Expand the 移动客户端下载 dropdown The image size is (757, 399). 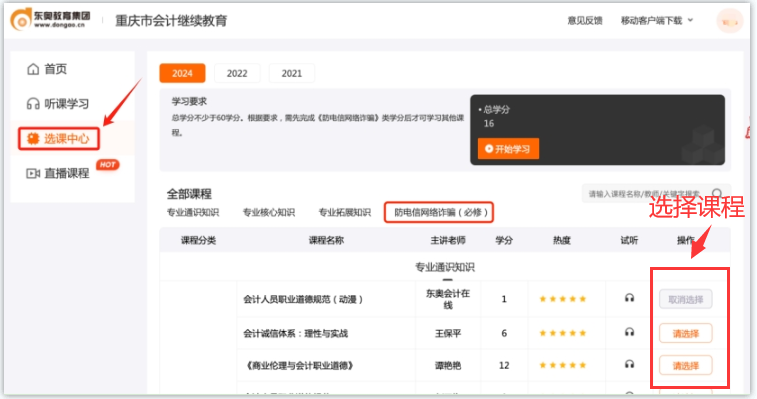657,20
